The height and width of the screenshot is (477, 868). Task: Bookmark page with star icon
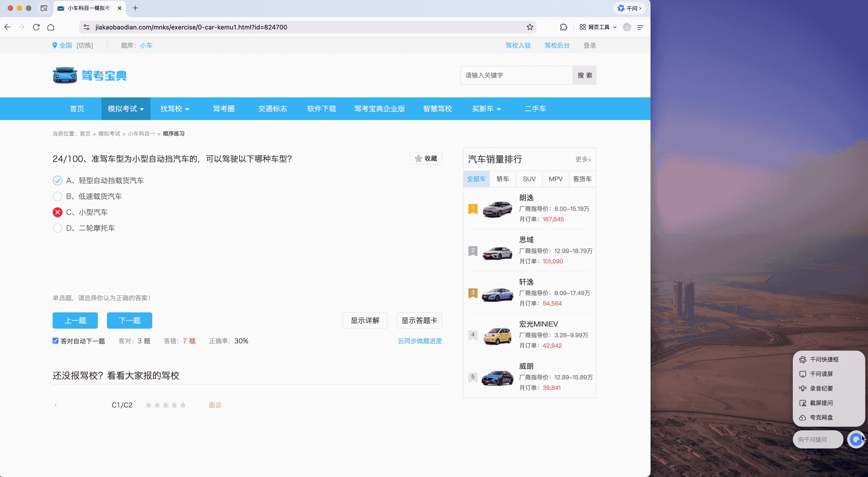(x=530, y=27)
